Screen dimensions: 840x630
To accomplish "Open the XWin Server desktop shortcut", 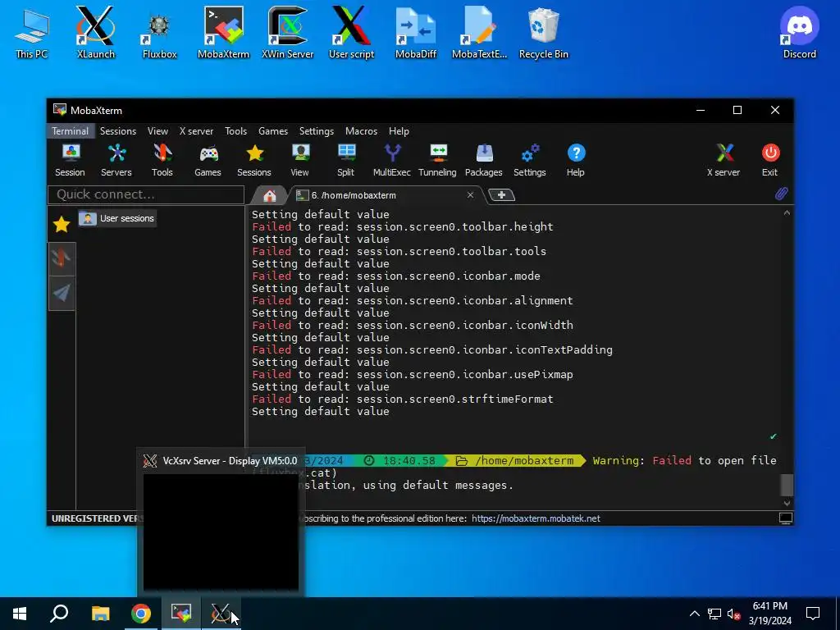I will pyautogui.click(x=287, y=33).
